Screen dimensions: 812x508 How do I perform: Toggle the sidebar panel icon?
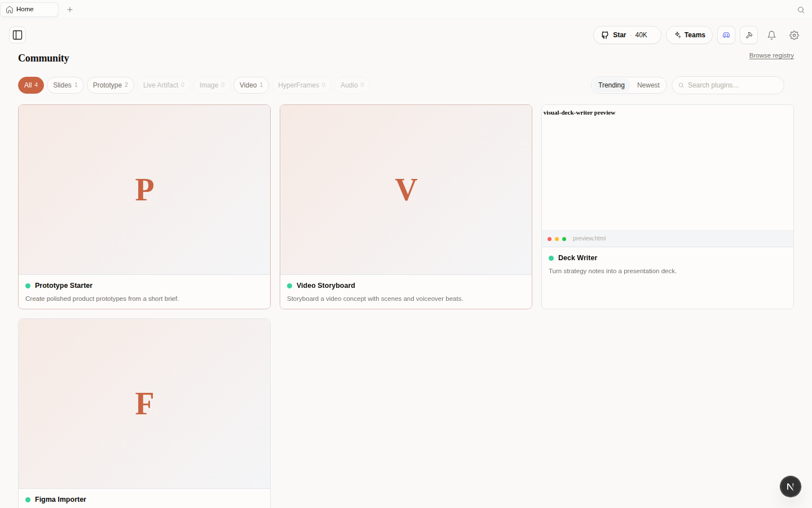click(x=17, y=35)
